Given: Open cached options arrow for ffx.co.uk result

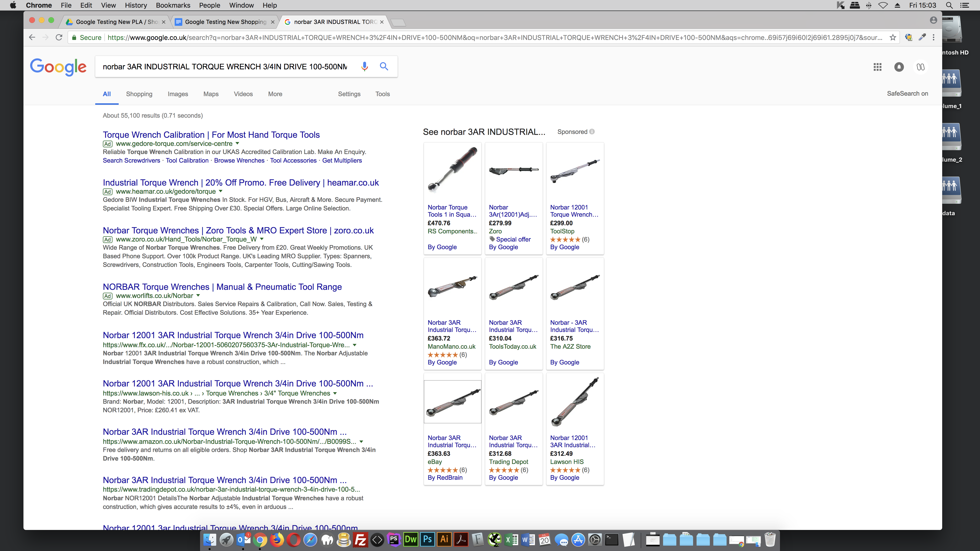Looking at the screenshot, I should pyautogui.click(x=355, y=345).
